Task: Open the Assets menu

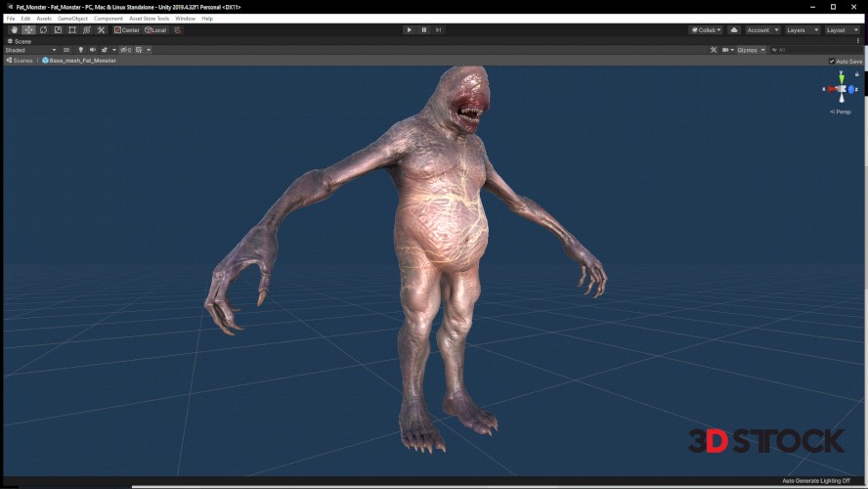Action: coord(44,19)
